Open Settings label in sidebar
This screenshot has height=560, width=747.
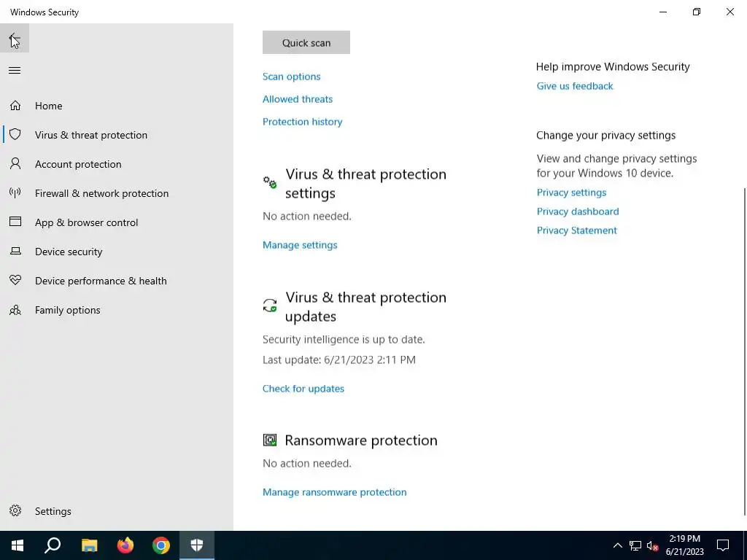53,511
